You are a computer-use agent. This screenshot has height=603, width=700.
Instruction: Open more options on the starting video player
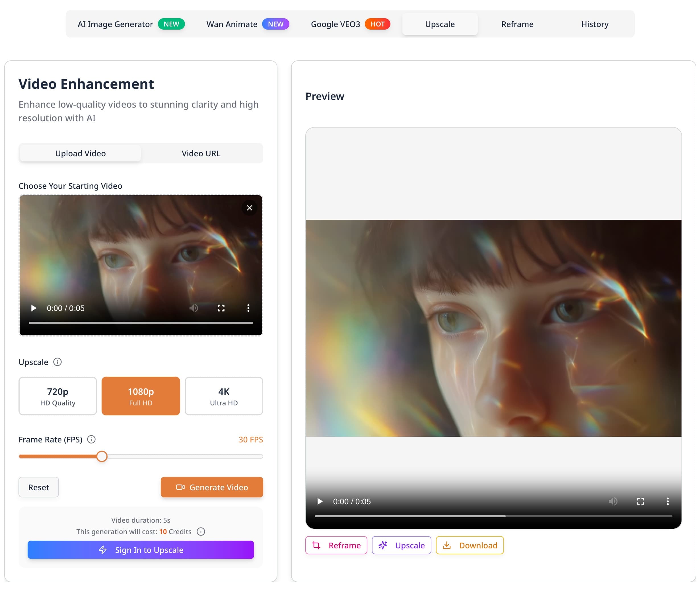248,308
